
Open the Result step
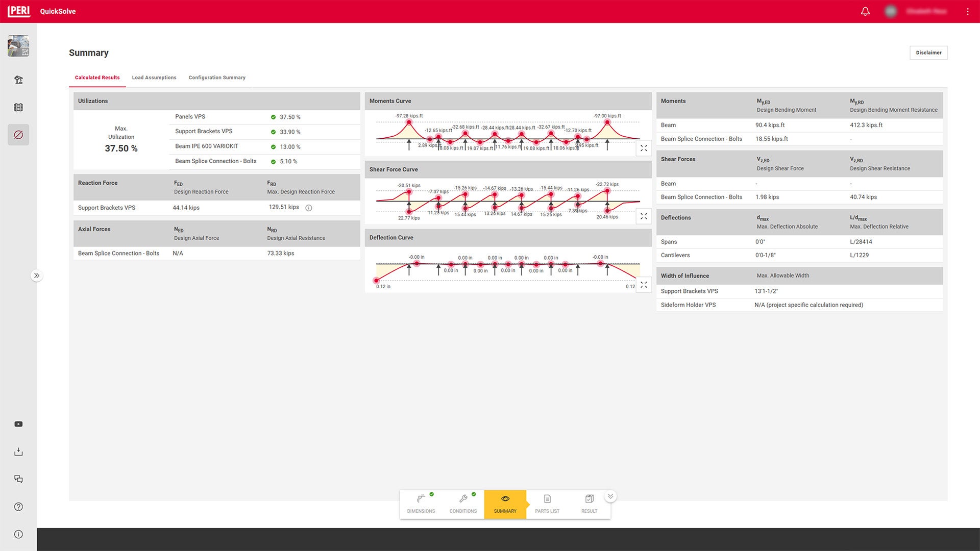click(589, 504)
